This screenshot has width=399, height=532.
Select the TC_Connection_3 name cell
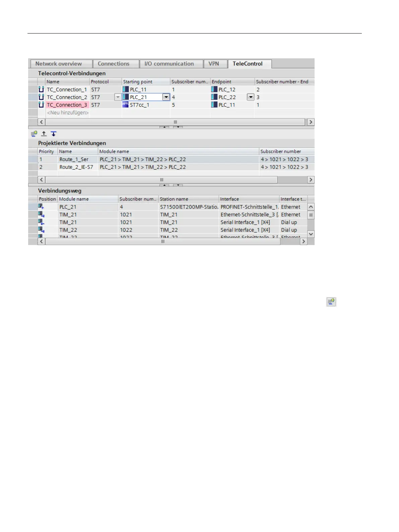tap(67, 105)
